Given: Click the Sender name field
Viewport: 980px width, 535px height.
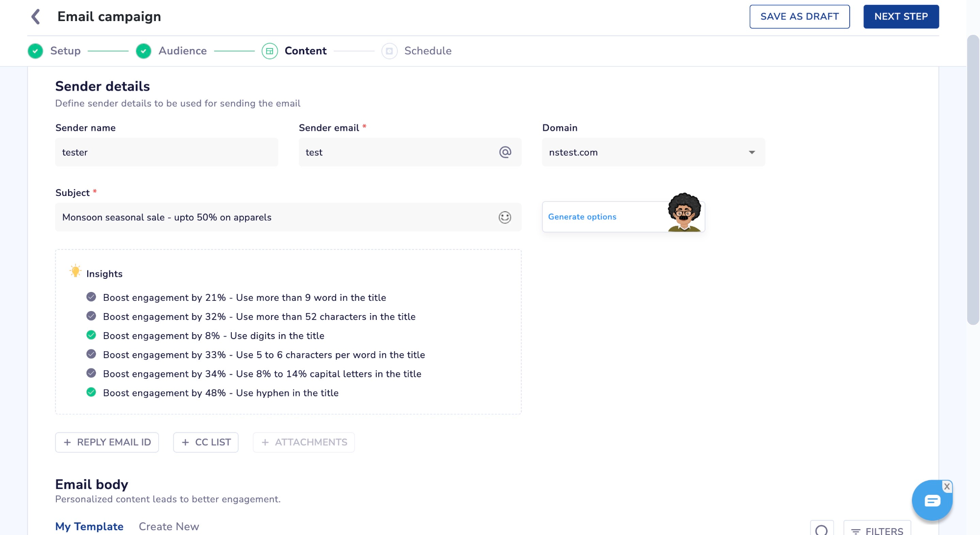Looking at the screenshot, I should [167, 152].
